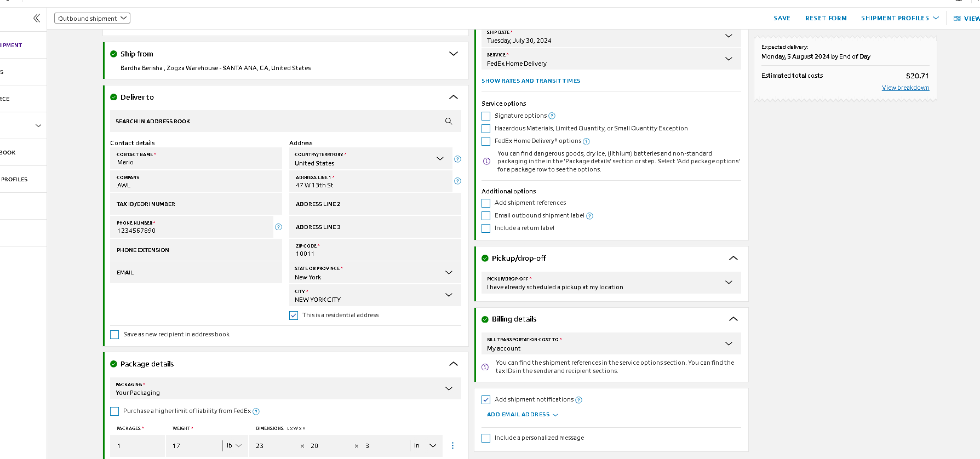Open Pickup/drop-off option dropdown
The image size is (980, 459).
[x=611, y=283]
